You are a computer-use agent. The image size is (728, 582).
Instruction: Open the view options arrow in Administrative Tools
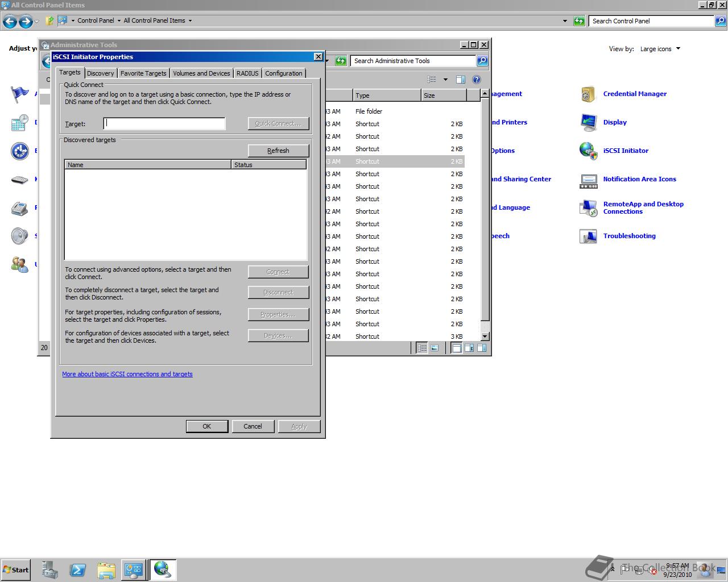(x=445, y=80)
